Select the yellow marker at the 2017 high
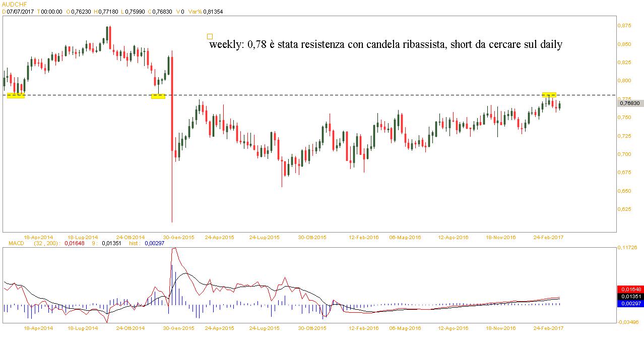 [x=549, y=94]
